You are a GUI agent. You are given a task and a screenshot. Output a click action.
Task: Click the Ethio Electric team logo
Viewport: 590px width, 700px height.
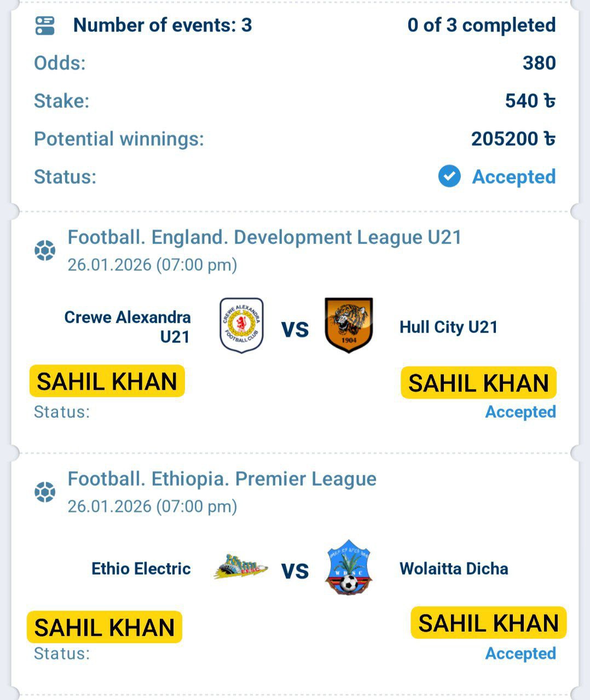(x=241, y=568)
